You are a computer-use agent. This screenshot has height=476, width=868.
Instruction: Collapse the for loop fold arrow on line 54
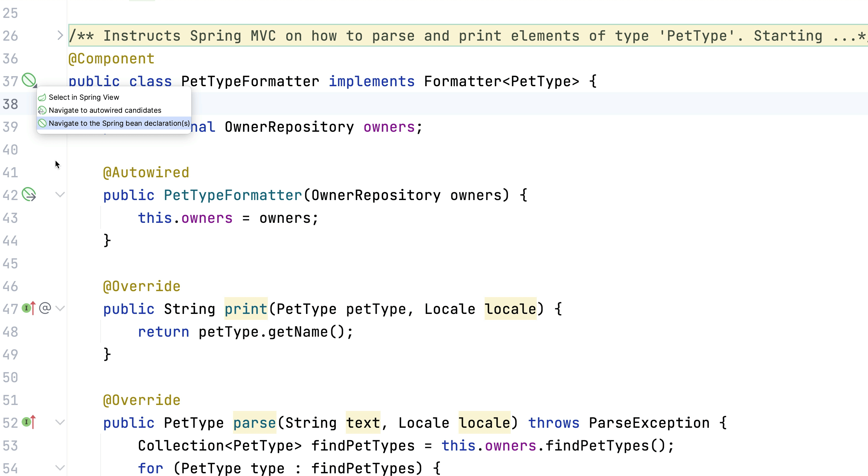tap(60, 468)
